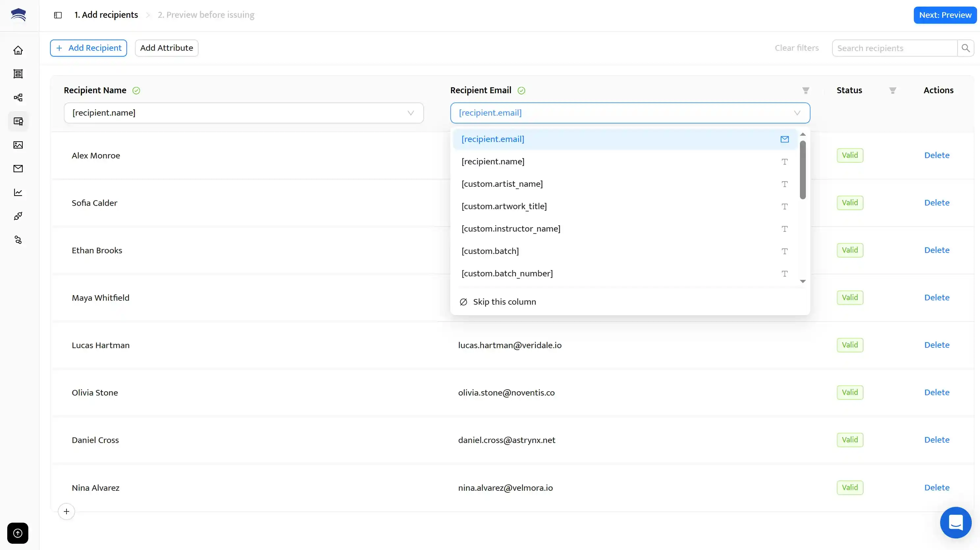Screen dimensions: 980x550
Task: Click the round plus add-row icon
Action: pyautogui.click(x=66, y=511)
